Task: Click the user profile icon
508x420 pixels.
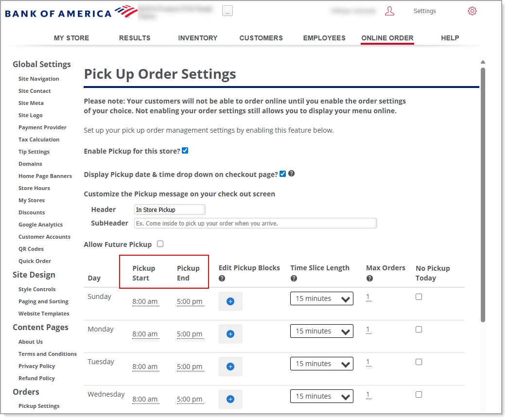Action: pyautogui.click(x=389, y=11)
